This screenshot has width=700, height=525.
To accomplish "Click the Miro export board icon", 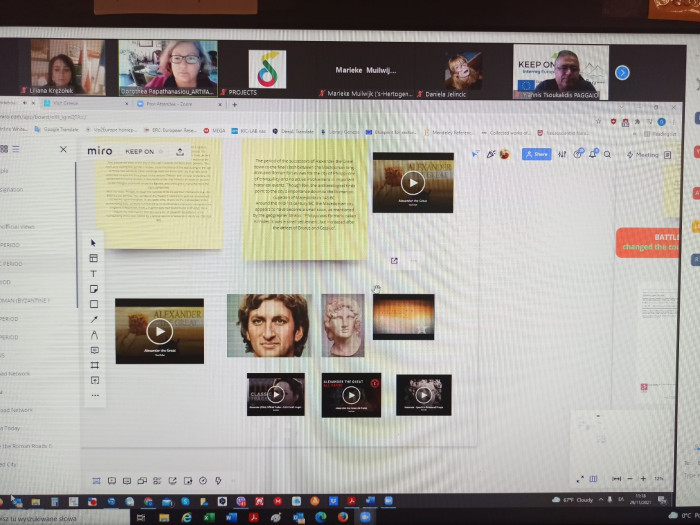I will [180, 152].
